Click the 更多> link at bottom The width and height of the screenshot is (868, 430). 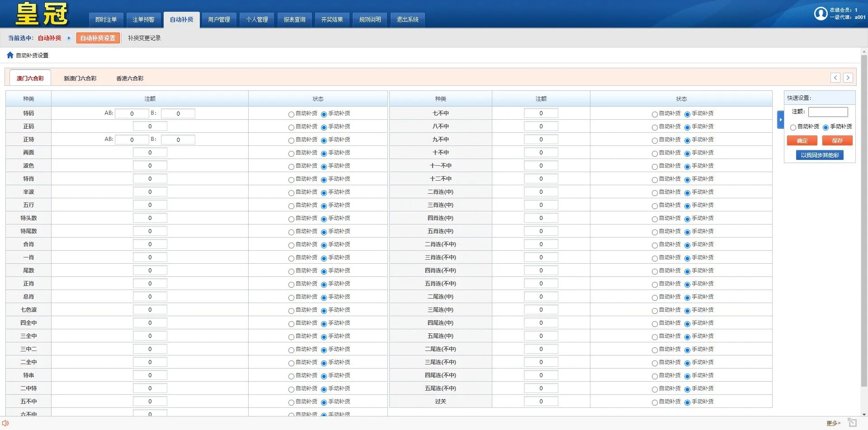(x=833, y=423)
